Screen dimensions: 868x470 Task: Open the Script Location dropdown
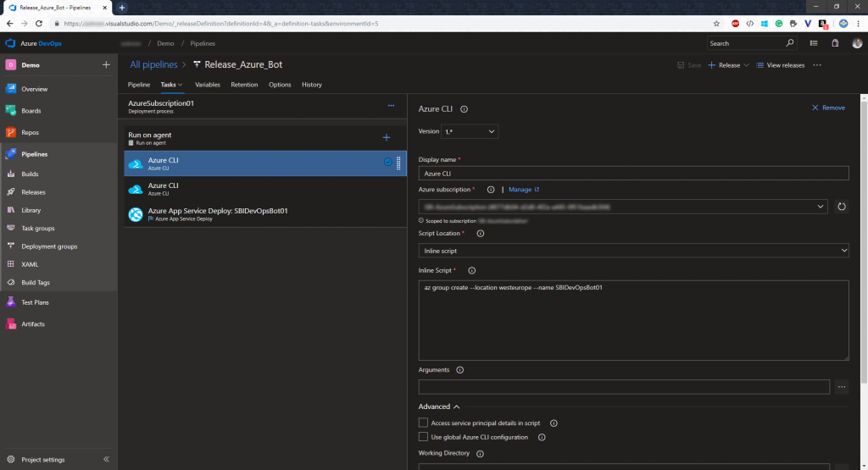pos(633,251)
